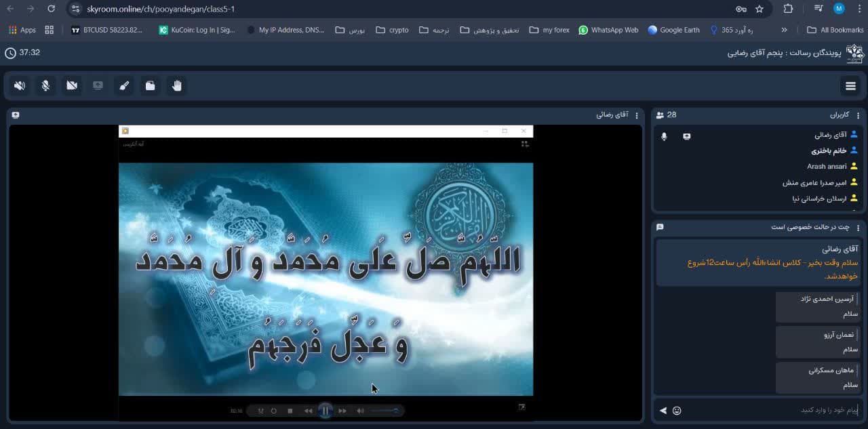Click the screen share icon in panel header
This screenshot has height=429, width=868.
click(16, 115)
